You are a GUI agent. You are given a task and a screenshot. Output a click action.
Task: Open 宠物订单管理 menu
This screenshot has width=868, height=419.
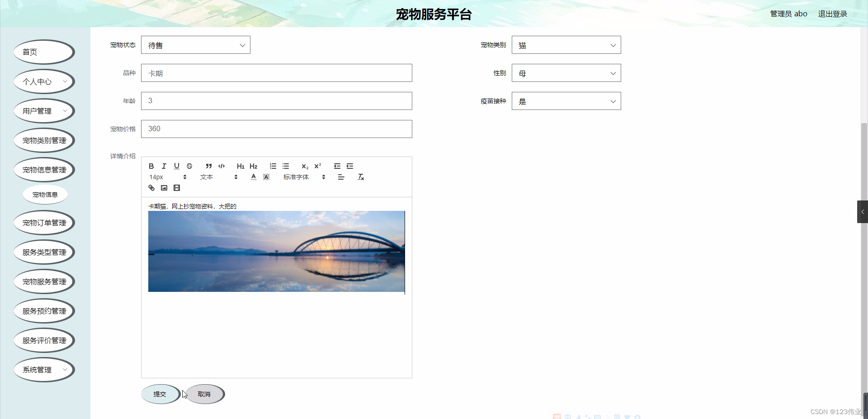point(44,223)
